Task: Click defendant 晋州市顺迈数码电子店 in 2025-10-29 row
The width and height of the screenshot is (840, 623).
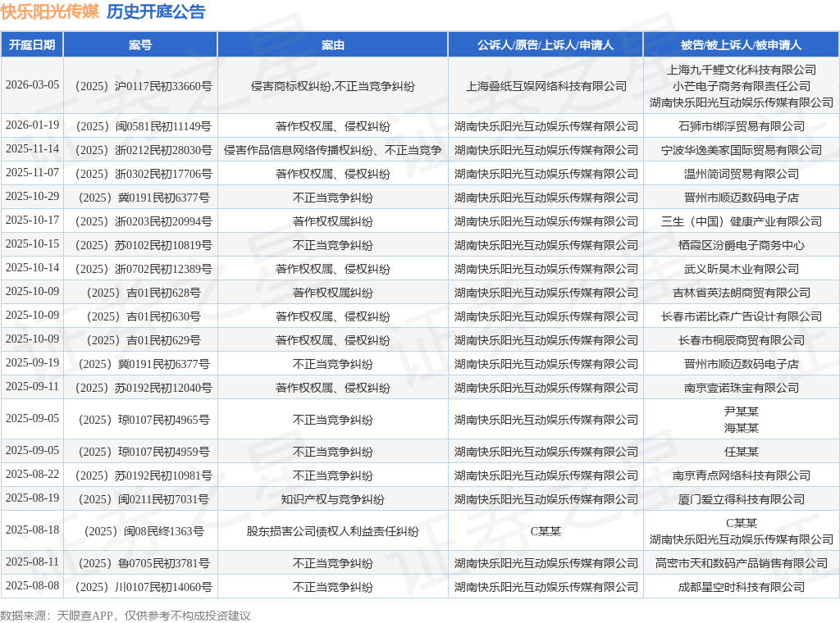Action: coord(742,198)
